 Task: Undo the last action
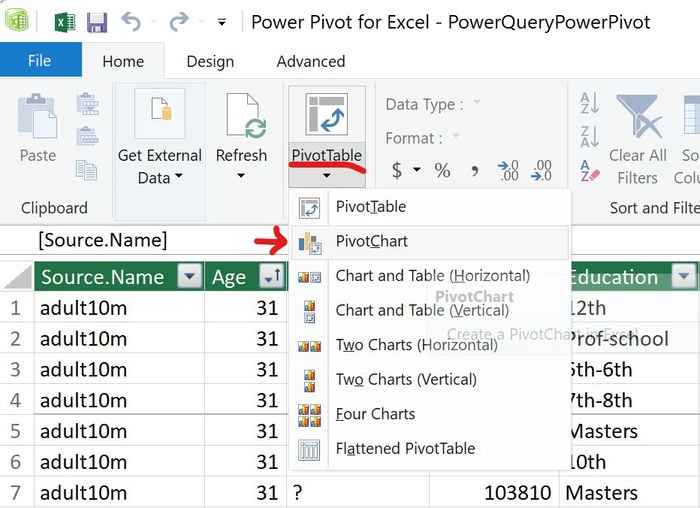[131, 21]
